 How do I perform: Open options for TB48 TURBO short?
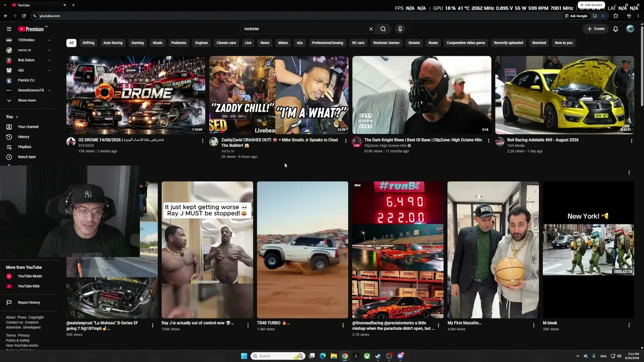coord(343,325)
